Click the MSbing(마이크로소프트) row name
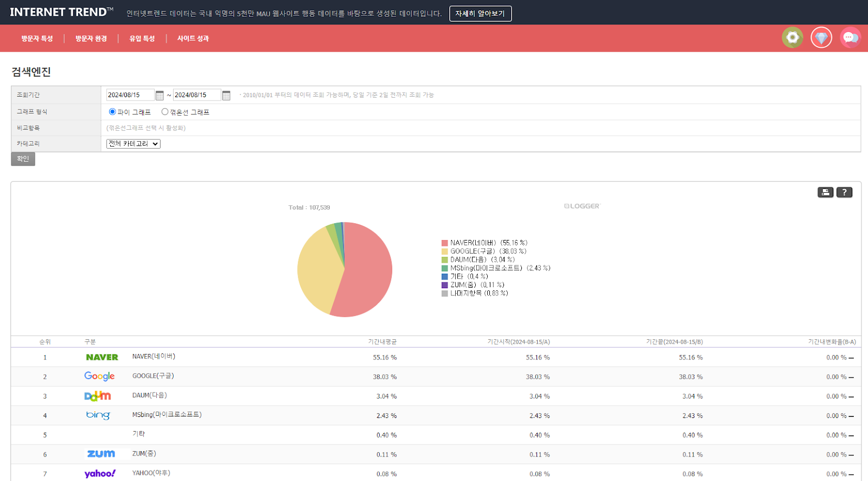 point(167,415)
